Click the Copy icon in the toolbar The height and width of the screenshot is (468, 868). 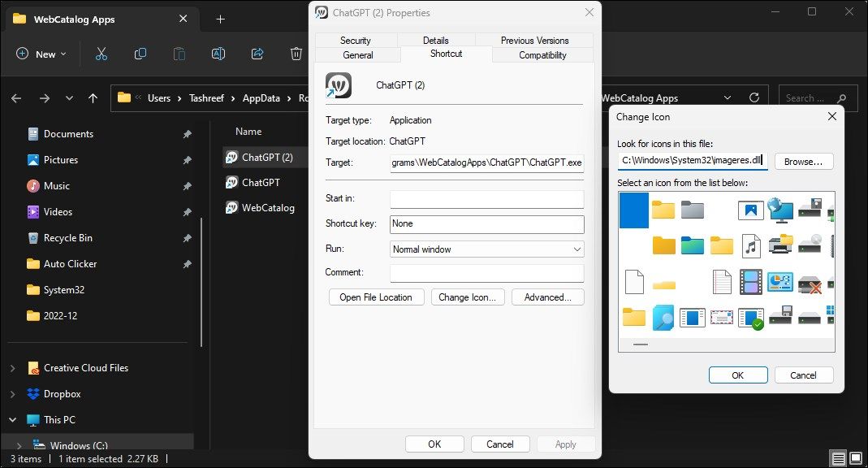pos(140,54)
